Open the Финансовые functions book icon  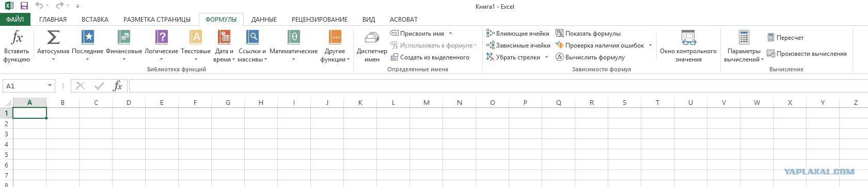[124, 38]
